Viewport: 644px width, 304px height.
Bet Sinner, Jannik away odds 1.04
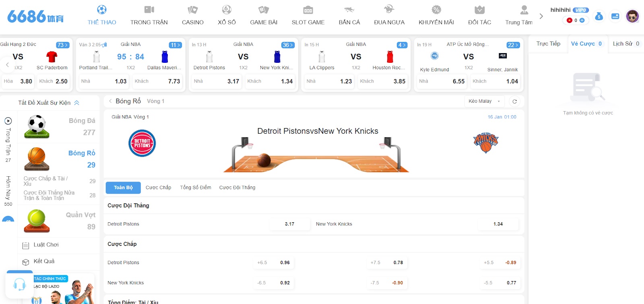coord(495,81)
